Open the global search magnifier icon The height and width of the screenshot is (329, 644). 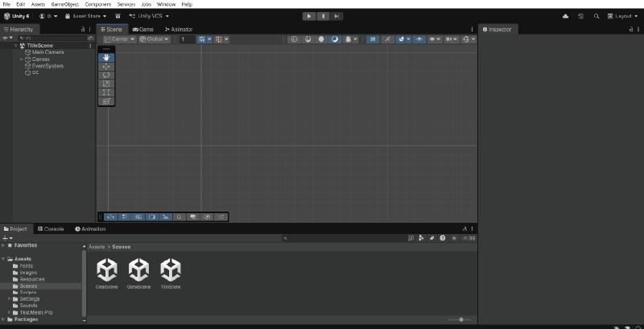point(596,16)
